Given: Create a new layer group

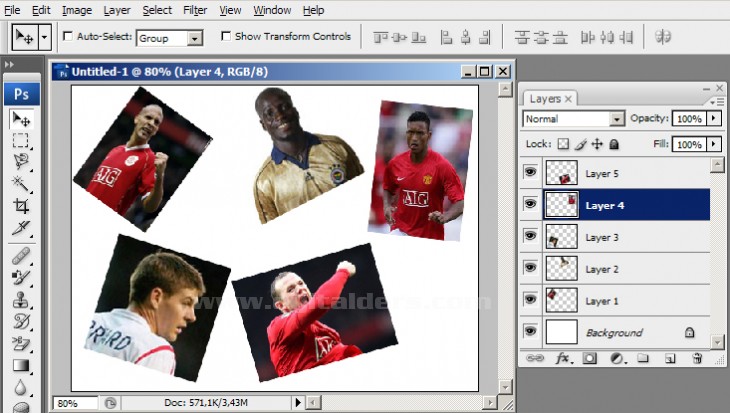Looking at the screenshot, I should (643, 358).
